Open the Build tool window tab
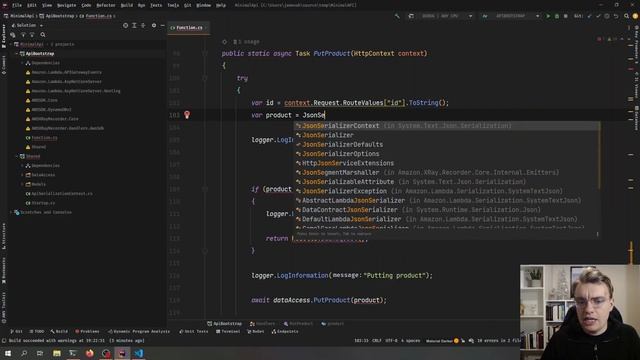Image resolution: width=640 pixels, height=360 pixels. point(60,331)
